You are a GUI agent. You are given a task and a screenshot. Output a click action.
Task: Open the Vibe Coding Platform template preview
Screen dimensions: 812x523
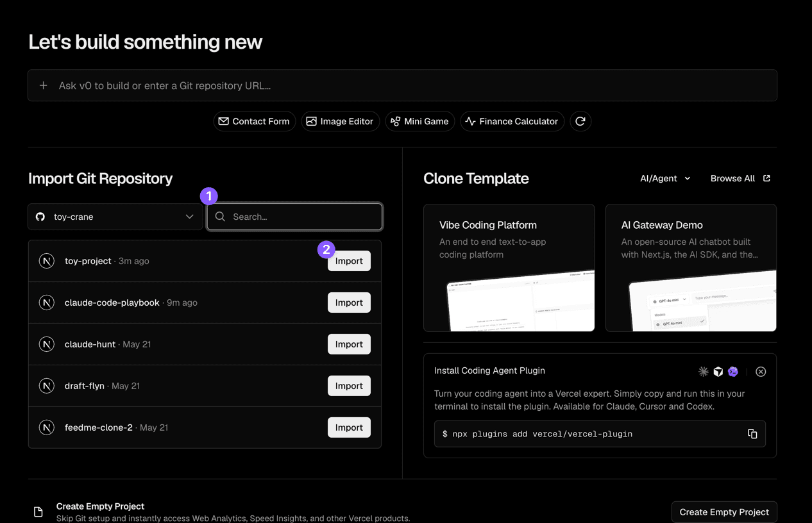click(x=509, y=267)
